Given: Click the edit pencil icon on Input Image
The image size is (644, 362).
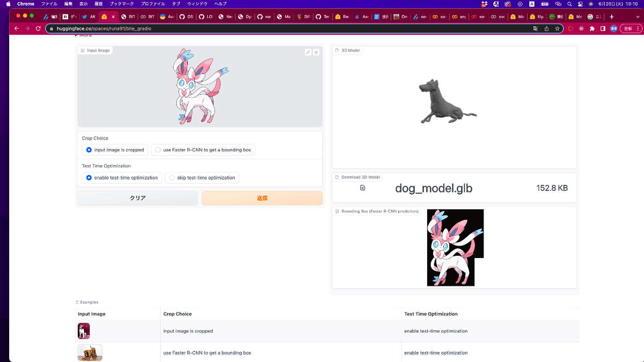Looking at the screenshot, I should [x=308, y=52].
